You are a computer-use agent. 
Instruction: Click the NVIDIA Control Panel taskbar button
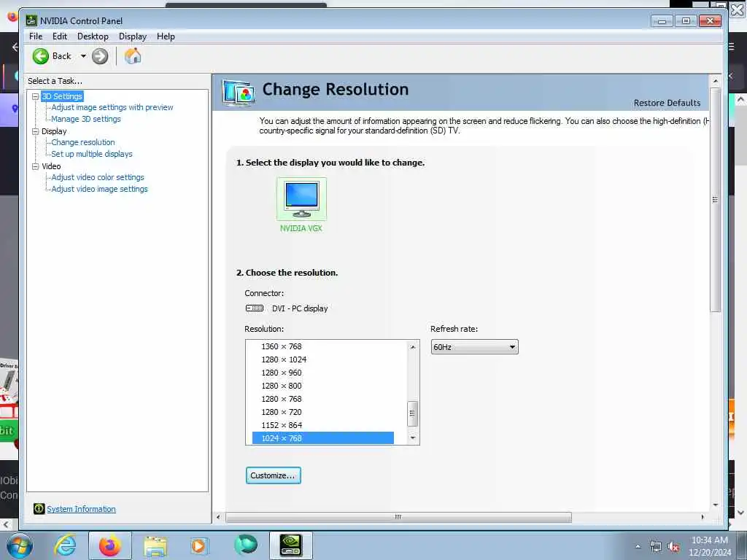point(291,545)
